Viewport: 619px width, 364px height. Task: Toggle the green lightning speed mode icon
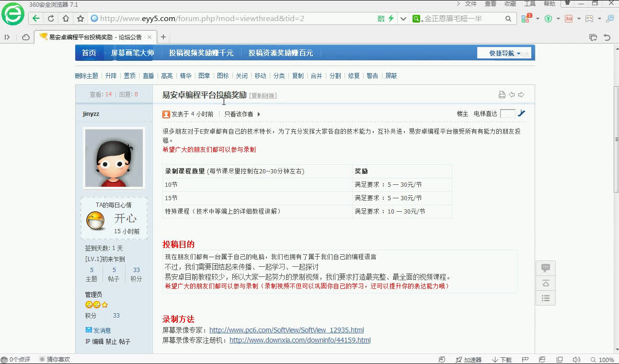tap(391, 19)
